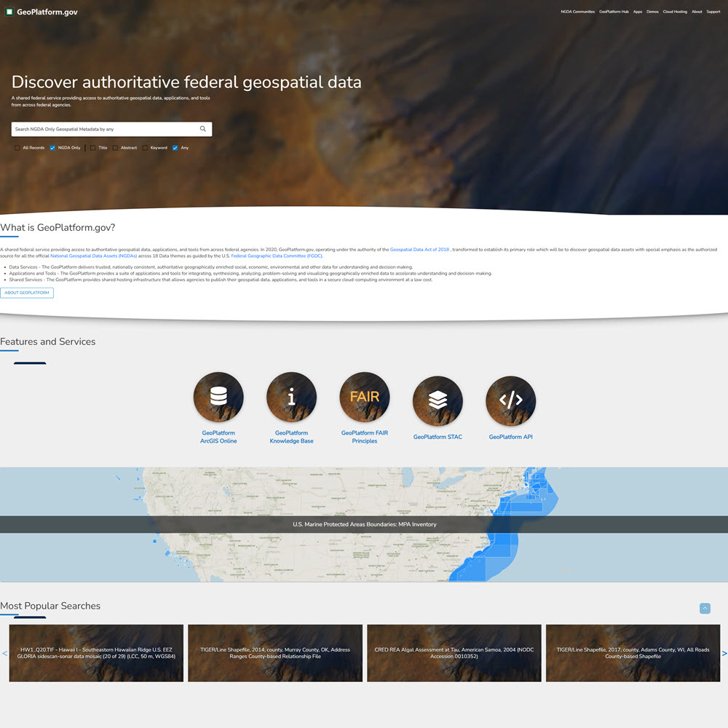Open the TIGER/Line 2017 Adams County card

pyautogui.click(x=633, y=653)
